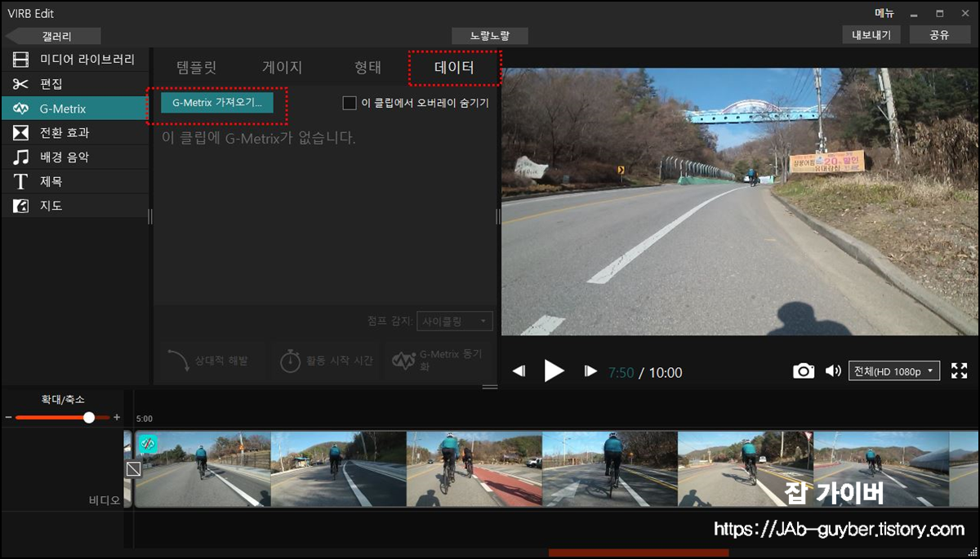Select G-Metrix in the sidebar
This screenshot has width=980, height=559.
click(x=74, y=109)
